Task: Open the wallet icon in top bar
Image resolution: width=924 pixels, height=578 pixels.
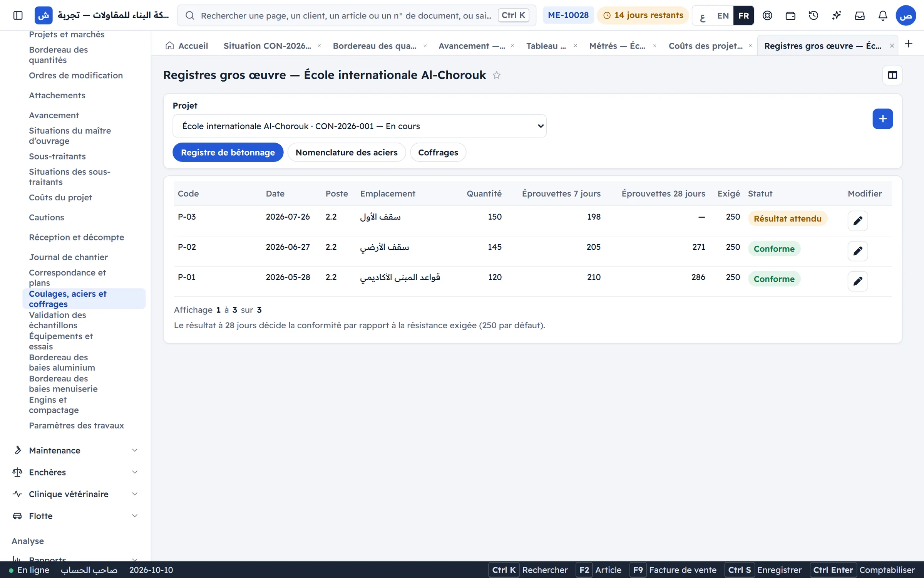Action: pyautogui.click(x=790, y=15)
